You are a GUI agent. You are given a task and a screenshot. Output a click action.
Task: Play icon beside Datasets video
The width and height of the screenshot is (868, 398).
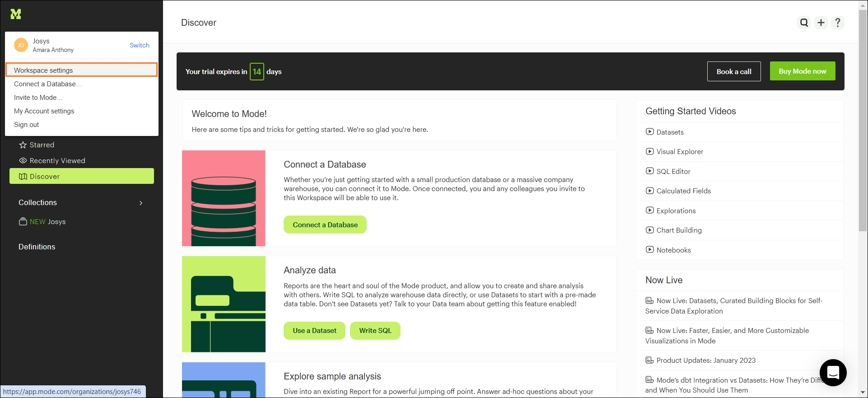650,132
